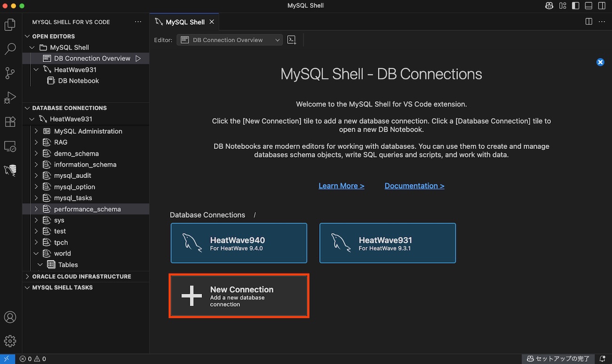This screenshot has height=364, width=612.
Task: Open the customize layout icon
Action: pyautogui.click(x=563, y=6)
